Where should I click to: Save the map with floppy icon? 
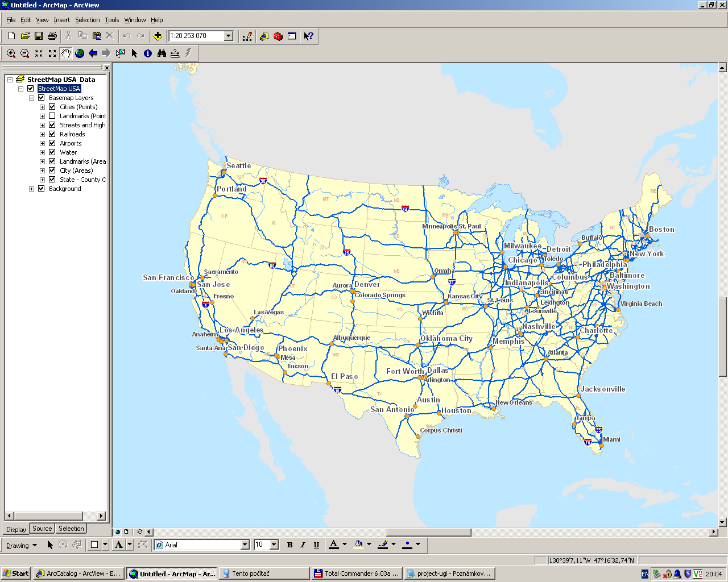[39, 36]
